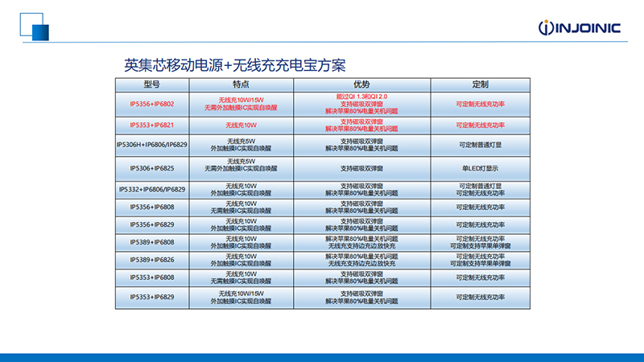The width and height of the screenshot is (644, 362).
Task: Click advantage cell in IP5353+IP6821 row
Action: 361,125
